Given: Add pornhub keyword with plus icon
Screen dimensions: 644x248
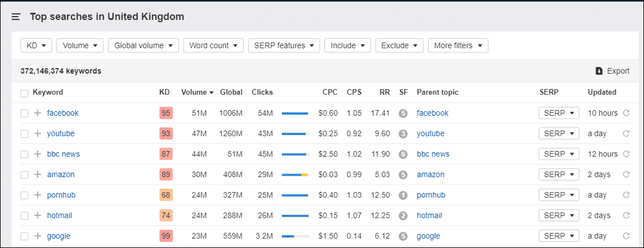Looking at the screenshot, I should [x=38, y=195].
